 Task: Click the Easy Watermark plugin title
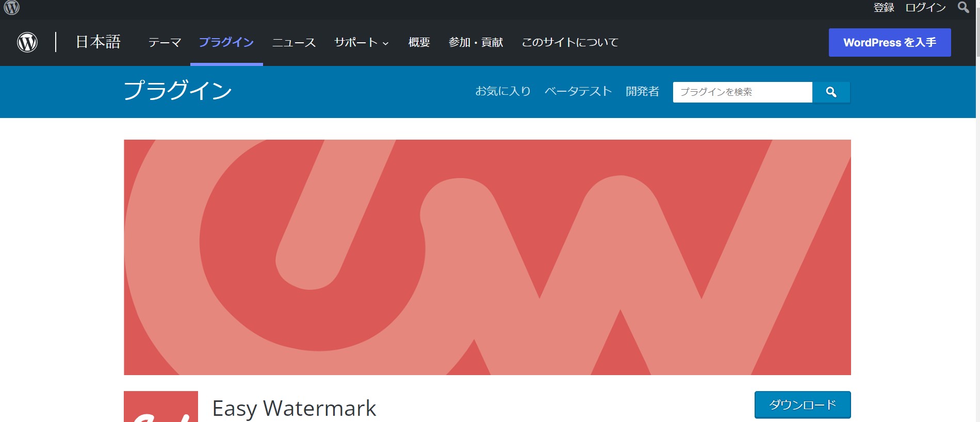294,408
